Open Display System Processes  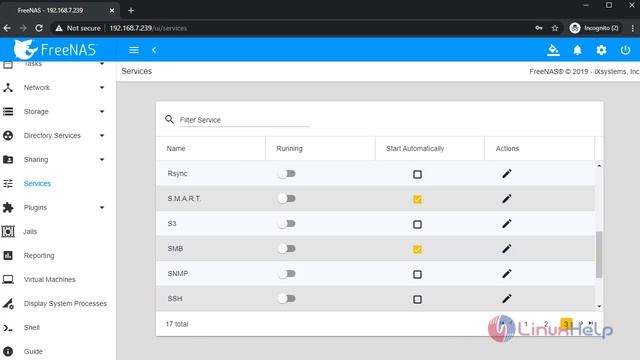click(65, 304)
